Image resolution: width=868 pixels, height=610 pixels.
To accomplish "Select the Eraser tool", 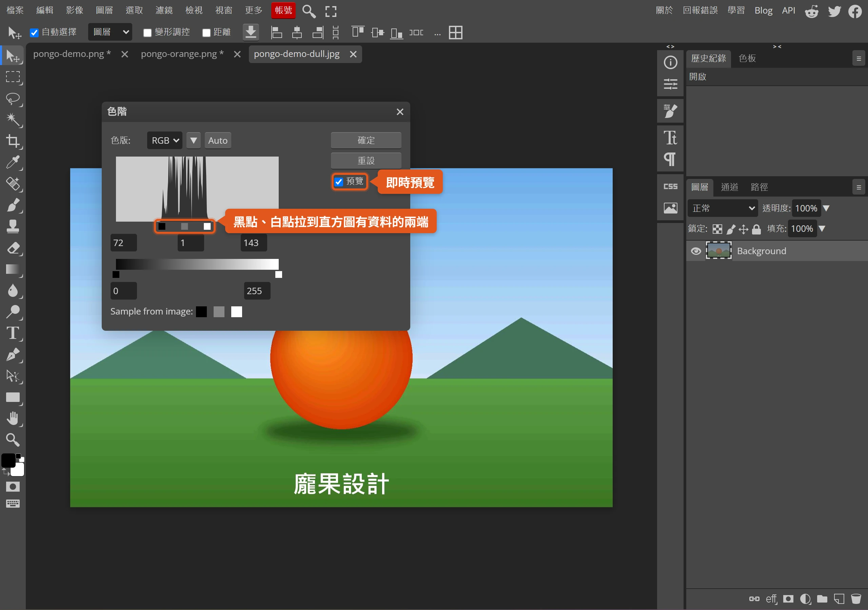I will (x=13, y=248).
